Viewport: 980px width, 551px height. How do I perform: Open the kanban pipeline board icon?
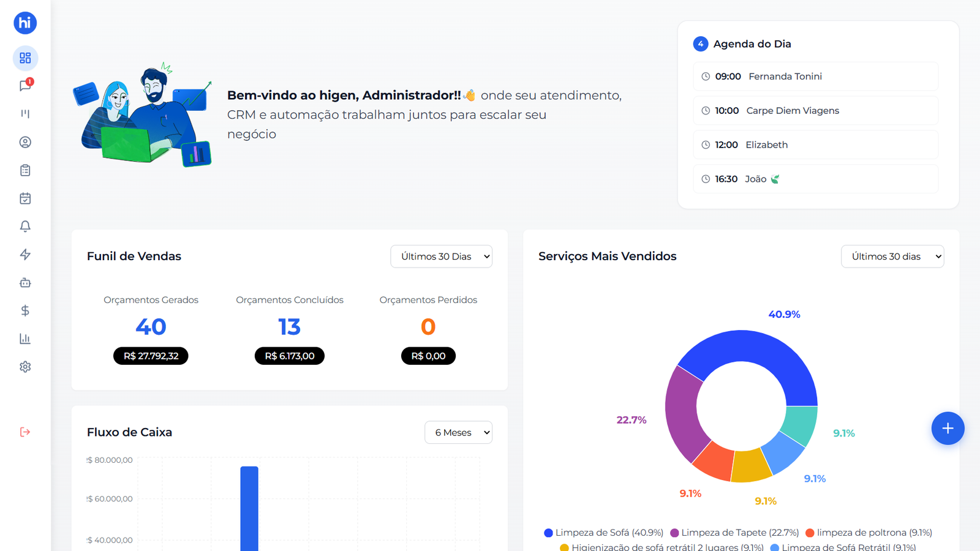click(25, 114)
